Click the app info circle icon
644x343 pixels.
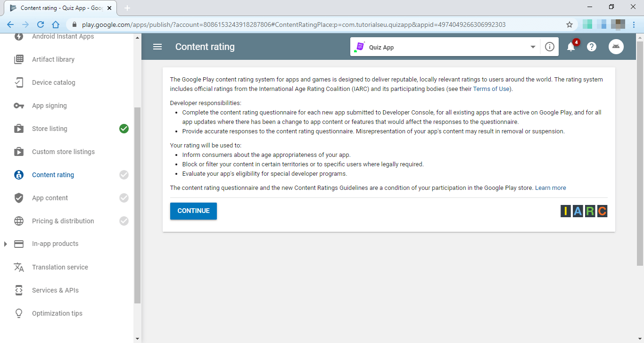click(x=549, y=47)
